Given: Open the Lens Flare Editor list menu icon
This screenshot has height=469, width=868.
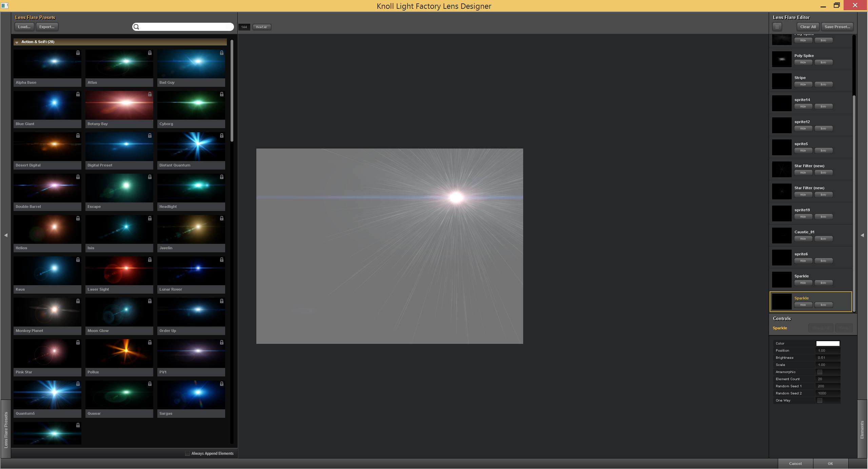Looking at the screenshot, I should point(777,27).
